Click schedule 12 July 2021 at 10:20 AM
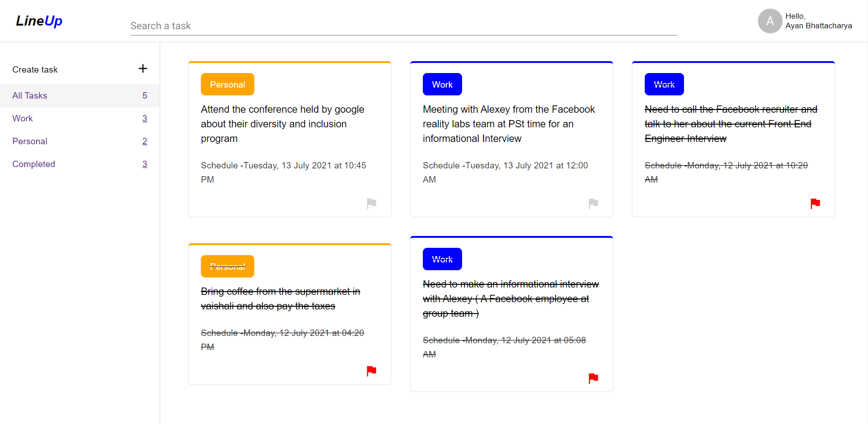 click(x=726, y=173)
